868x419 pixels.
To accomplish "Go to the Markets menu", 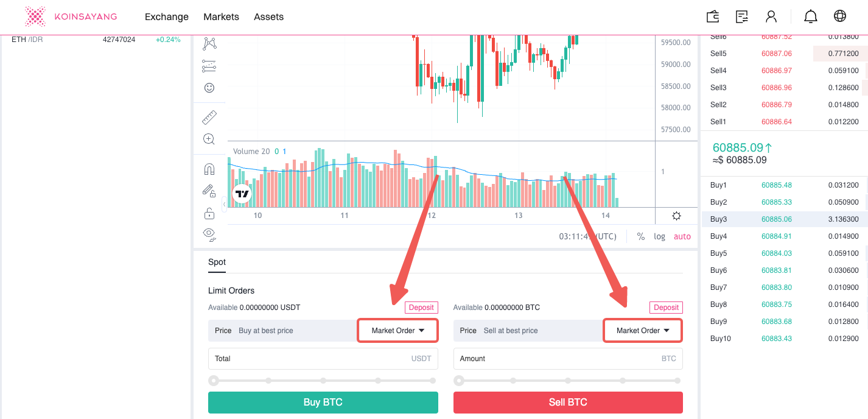I will point(221,16).
